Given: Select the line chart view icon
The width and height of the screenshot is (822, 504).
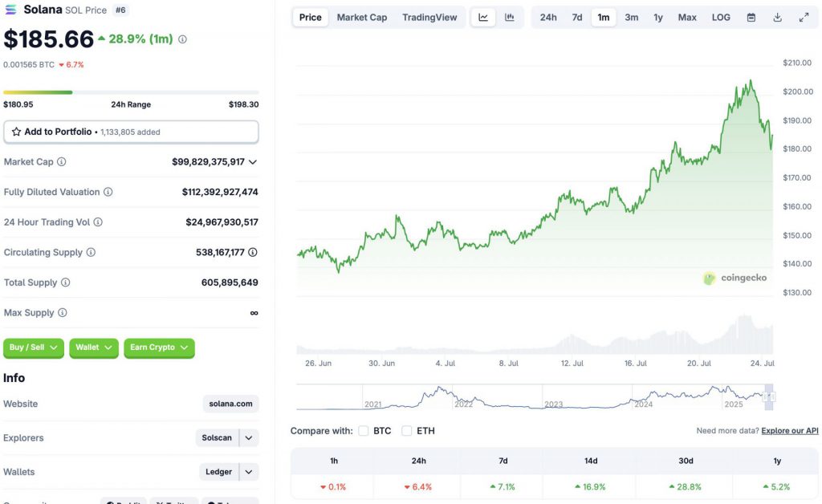Looking at the screenshot, I should (483, 17).
